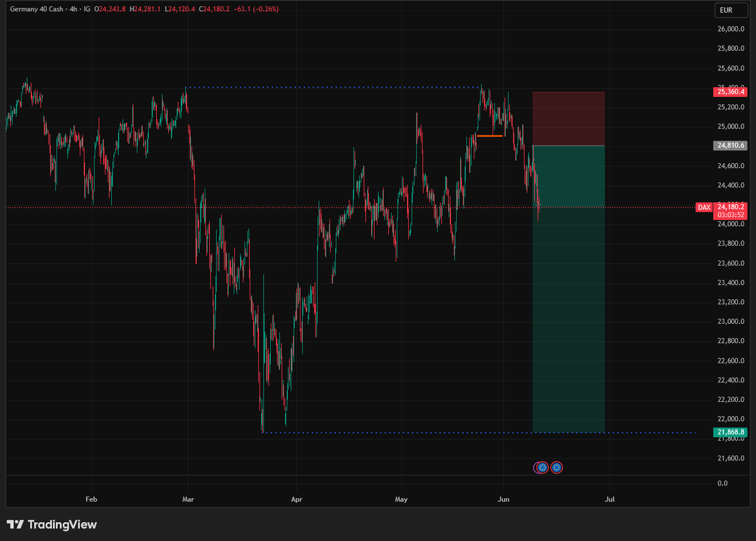Click the May label on time axis
Screen dimensions: 756x541
401,499
